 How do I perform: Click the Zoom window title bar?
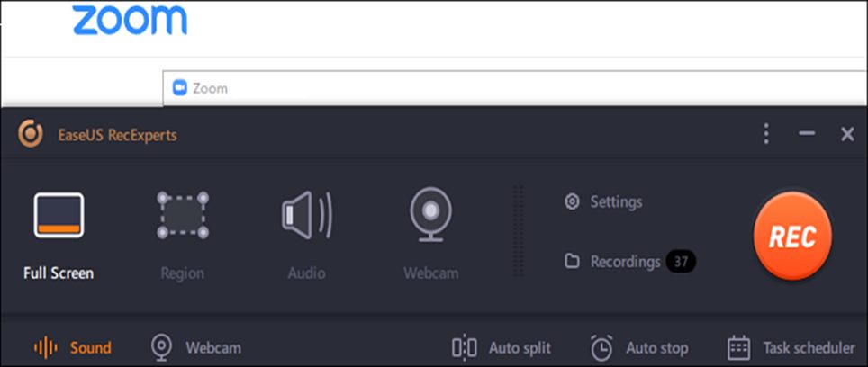pyautogui.click(x=515, y=88)
